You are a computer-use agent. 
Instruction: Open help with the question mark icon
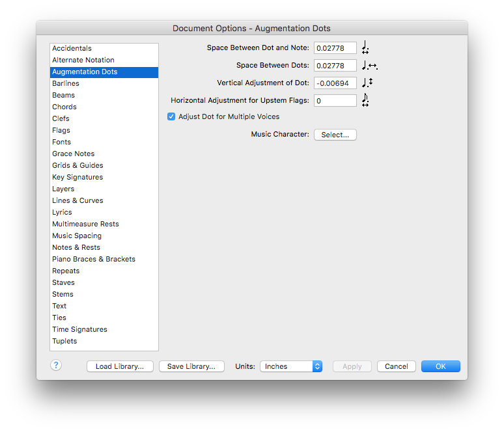coord(56,365)
